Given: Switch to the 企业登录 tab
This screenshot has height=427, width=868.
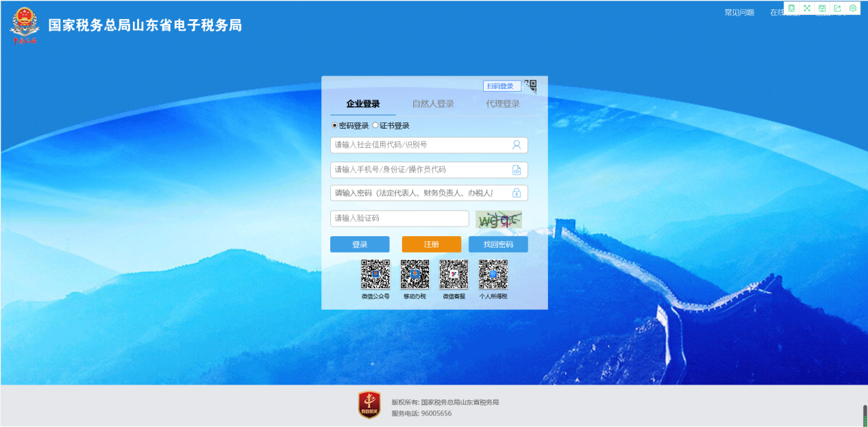Looking at the screenshot, I should pos(363,104).
